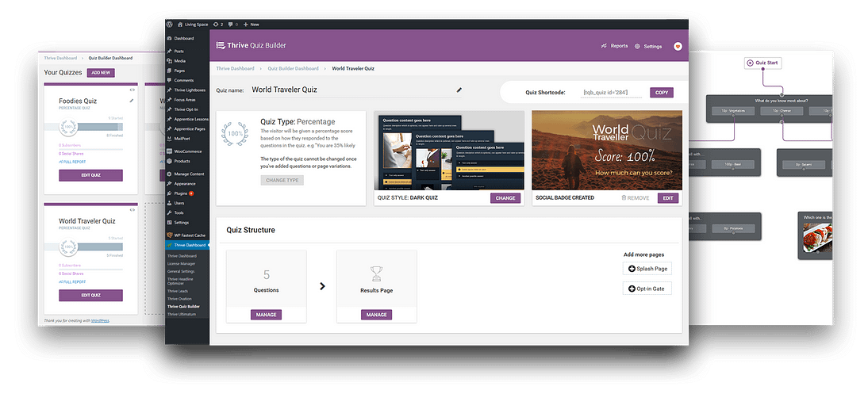Click Manage under the 5 Questions box
868x394 pixels.
tap(266, 315)
